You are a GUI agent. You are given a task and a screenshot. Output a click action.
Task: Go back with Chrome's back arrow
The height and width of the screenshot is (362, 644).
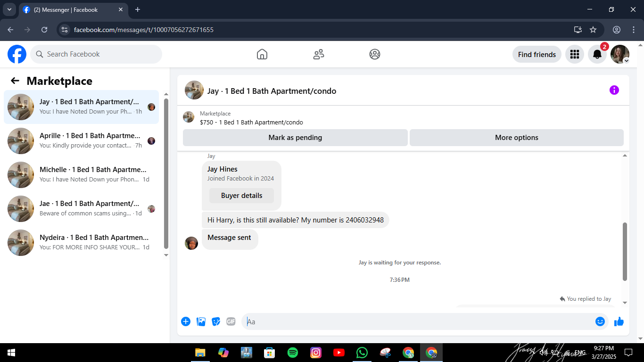tap(10, 30)
